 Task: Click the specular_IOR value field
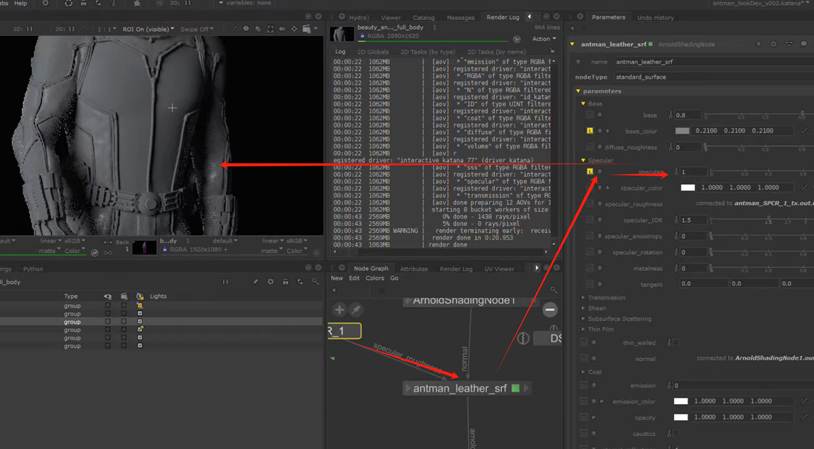coord(691,220)
